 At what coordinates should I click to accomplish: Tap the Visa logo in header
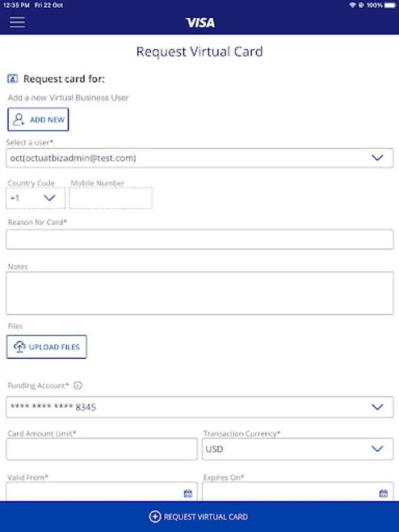[200, 22]
